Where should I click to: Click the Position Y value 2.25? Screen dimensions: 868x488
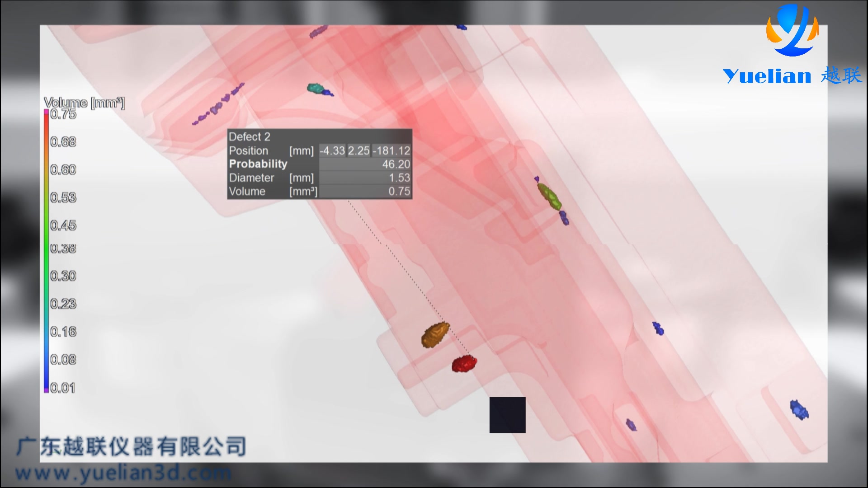[x=359, y=150]
